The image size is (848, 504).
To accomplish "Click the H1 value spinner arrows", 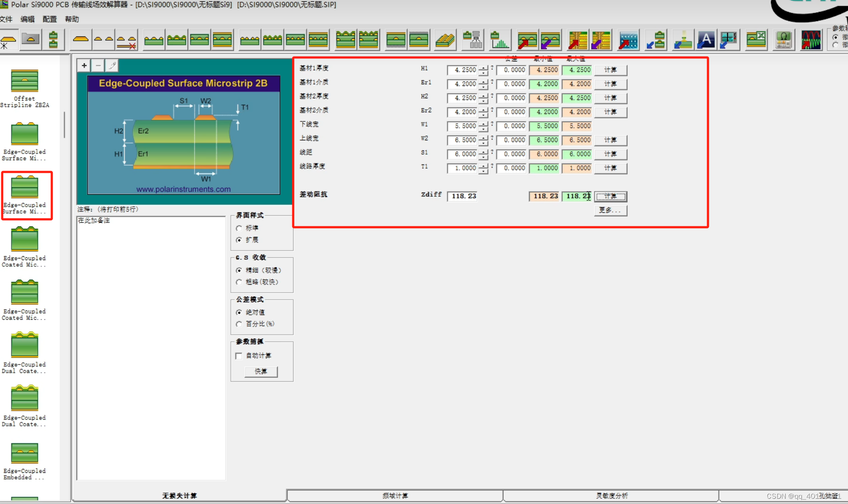I will [x=483, y=70].
